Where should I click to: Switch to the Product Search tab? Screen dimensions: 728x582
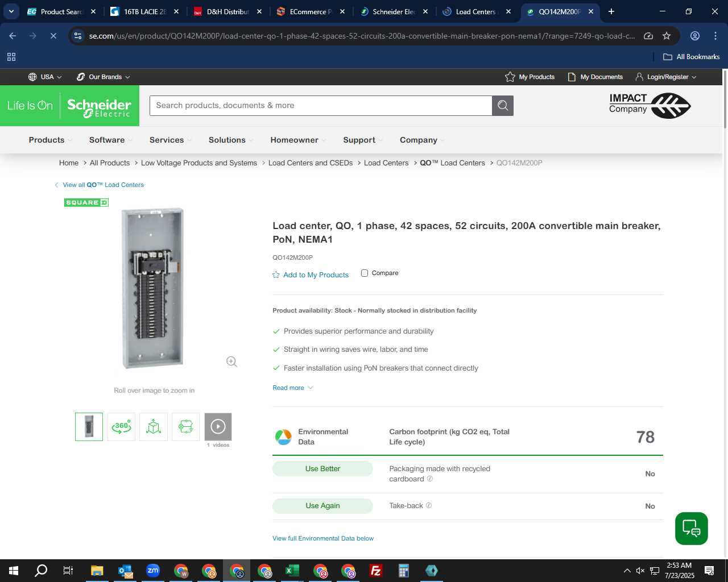click(61, 11)
